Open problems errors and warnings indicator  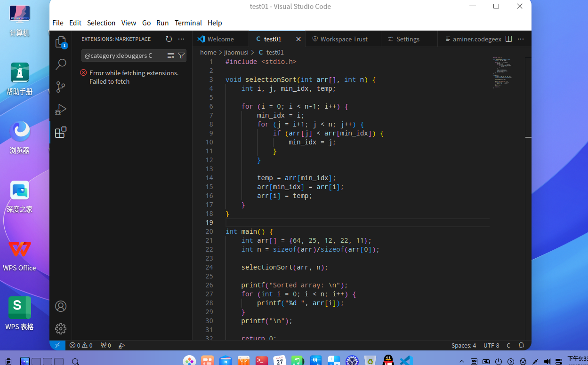tap(81, 345)
